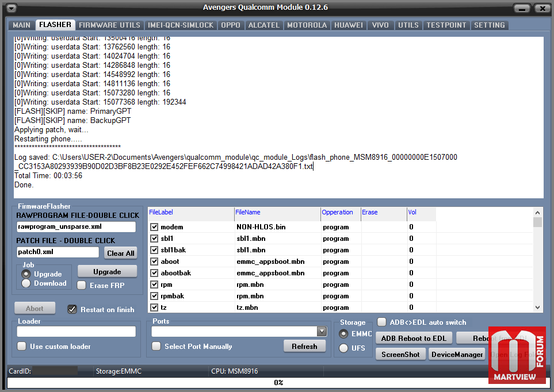Viewport: 554px width, 392px height.
Task: Click the file list scroll up arrow
Action: click(x=537, y=212)
